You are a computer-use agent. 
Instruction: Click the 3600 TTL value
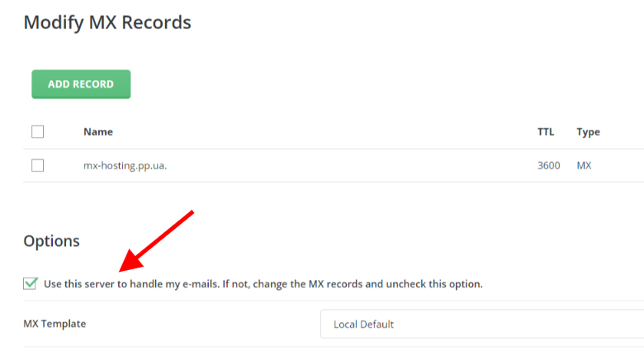[x=548, y=165]
